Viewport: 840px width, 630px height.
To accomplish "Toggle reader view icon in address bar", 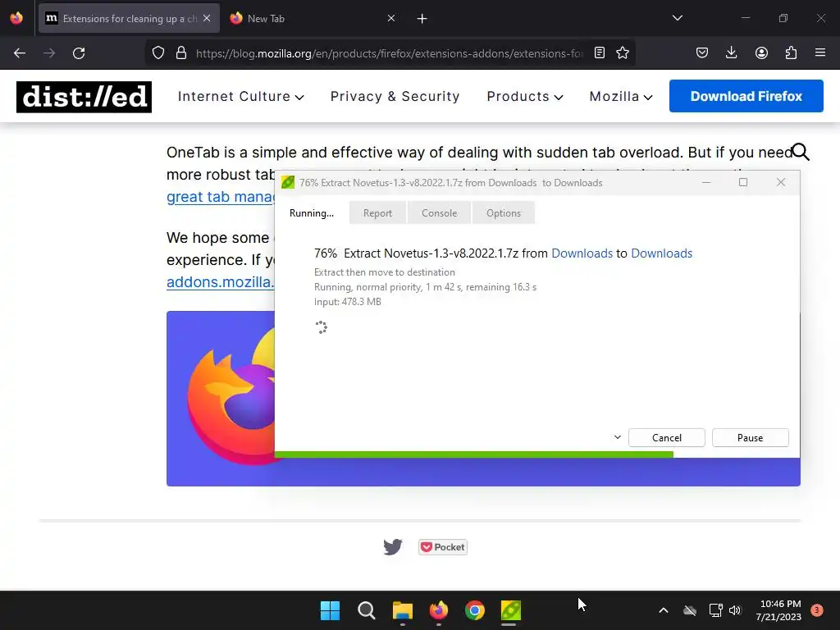I will click(x=600, y=53).
